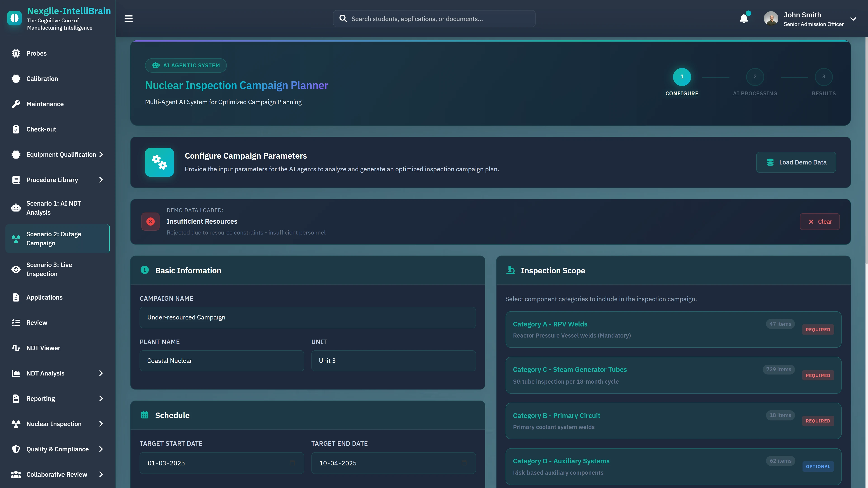Image resolution: width=868 pixels, height=488 pixels.
Task: Click the Load Demo Data button
Action: [796, 162]
